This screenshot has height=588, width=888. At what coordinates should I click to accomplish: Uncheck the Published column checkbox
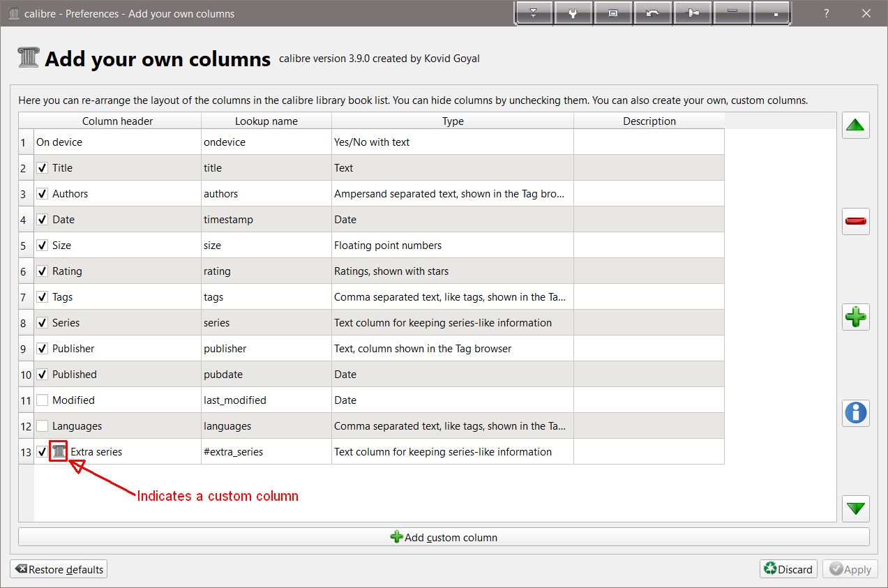[43, 375]
